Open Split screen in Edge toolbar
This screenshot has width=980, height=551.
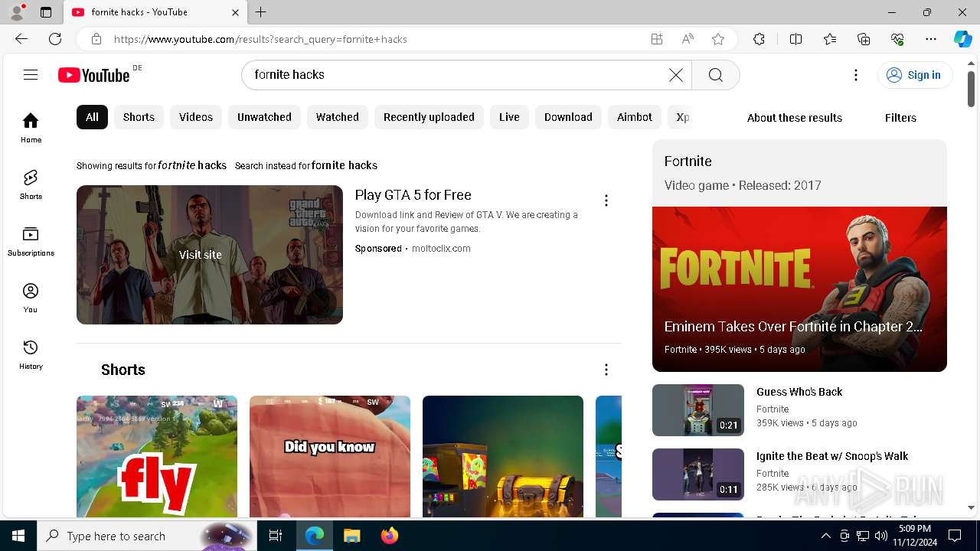coord(795,39)
